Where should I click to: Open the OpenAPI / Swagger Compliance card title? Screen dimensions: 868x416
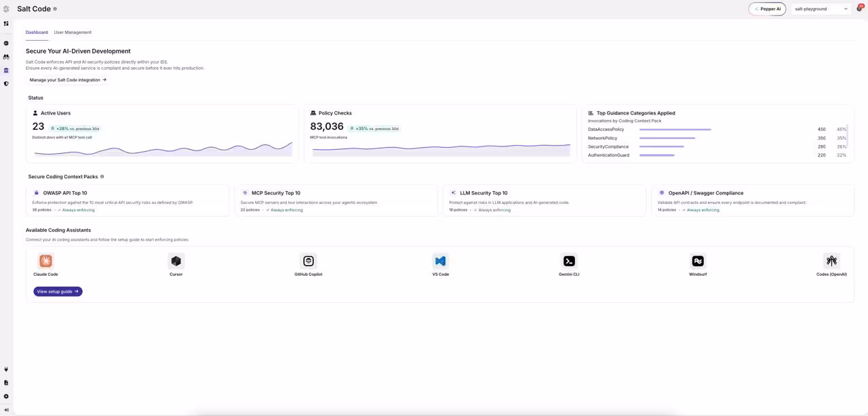pyautogui.click(x=706, y=193)
